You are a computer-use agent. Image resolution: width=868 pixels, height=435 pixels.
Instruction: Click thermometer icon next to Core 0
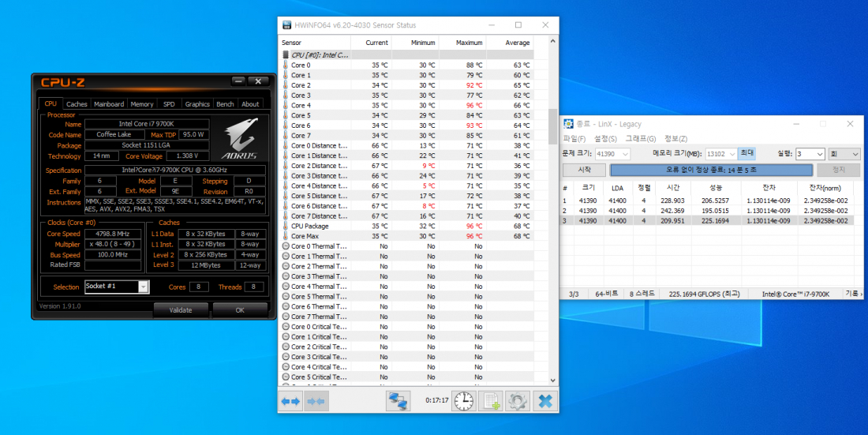(x=286, y=65)
